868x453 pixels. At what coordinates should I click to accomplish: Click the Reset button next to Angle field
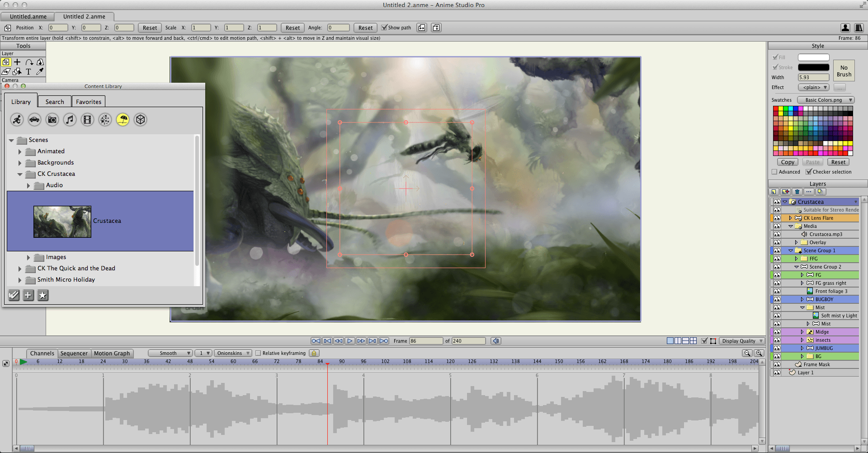coord(365,28)
